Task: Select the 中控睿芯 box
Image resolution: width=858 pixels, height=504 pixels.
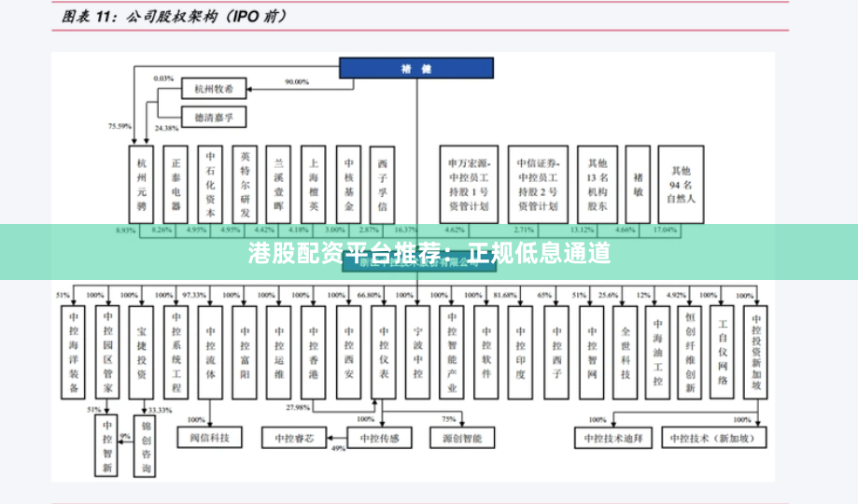Action: click(x=294, y=438)
